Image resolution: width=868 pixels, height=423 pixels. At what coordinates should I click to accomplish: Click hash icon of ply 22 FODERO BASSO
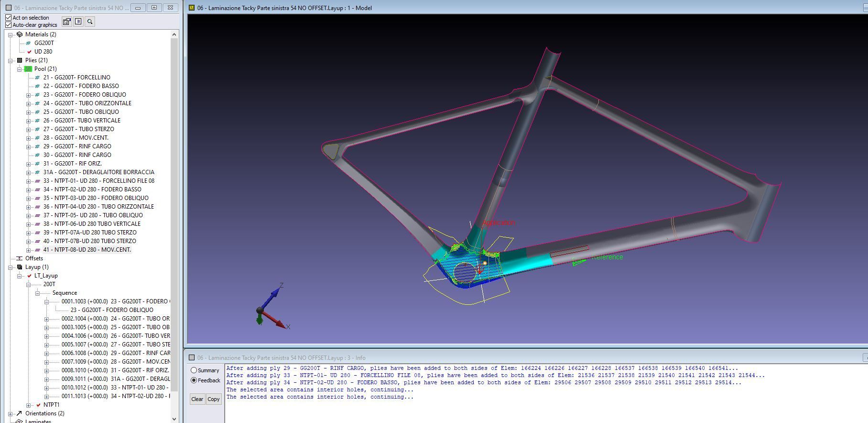point(37,86)
